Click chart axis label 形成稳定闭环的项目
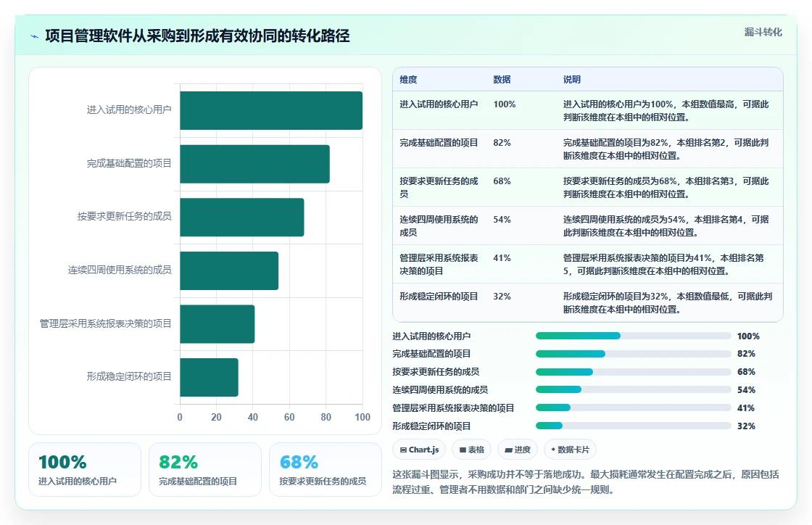 (129, 376)
